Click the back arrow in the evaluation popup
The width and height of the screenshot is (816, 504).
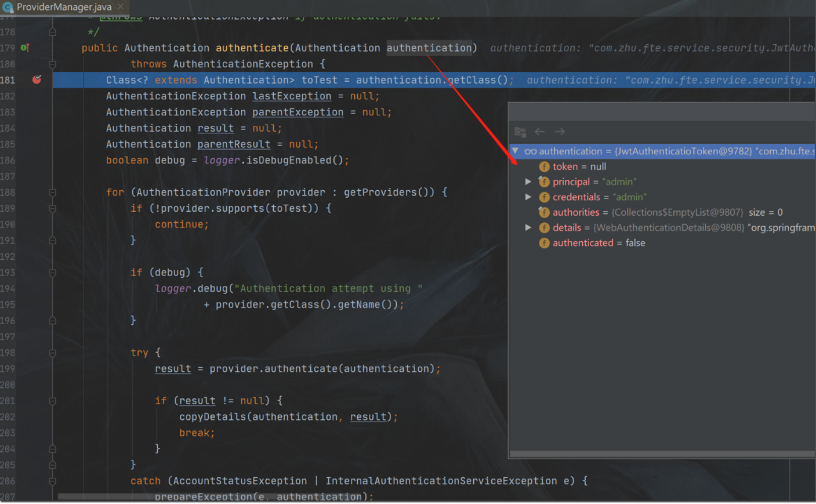(539, 132)
